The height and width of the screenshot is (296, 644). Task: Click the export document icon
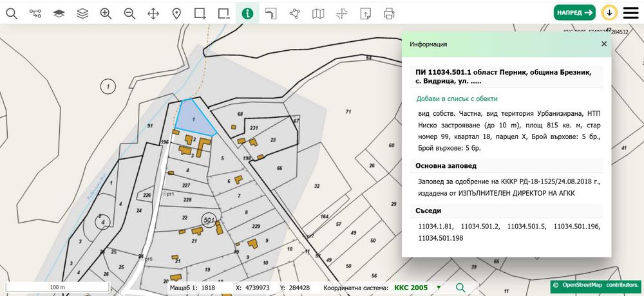click(365, 13)
